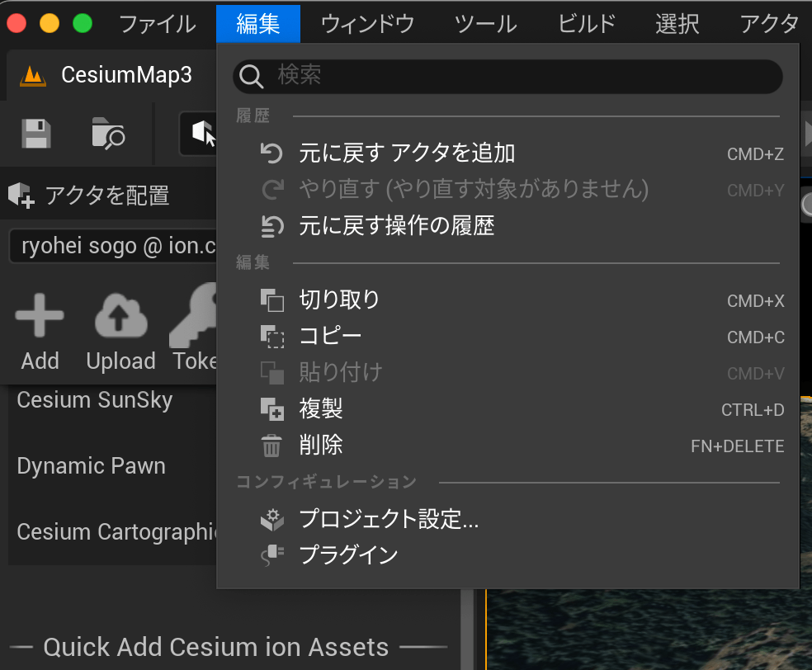This screenshot has height=670, width=812.
Task: Select Cesium SunSky in the list
Action: coord(95,400)
